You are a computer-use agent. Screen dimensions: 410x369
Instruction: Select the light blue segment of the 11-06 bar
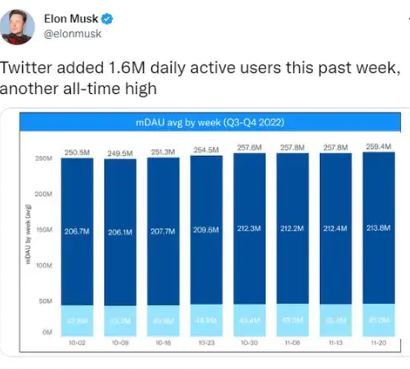click(292, 320)
